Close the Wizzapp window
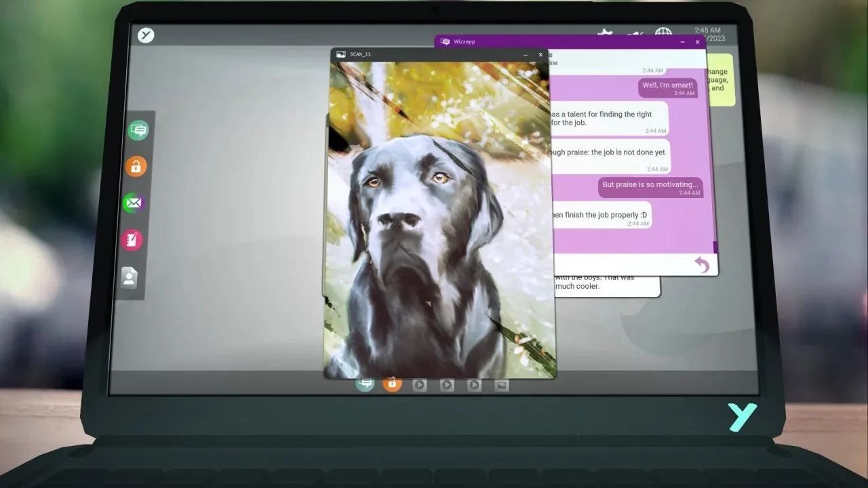Viewport: 868px width, 488px height. [x=697, y=42]
